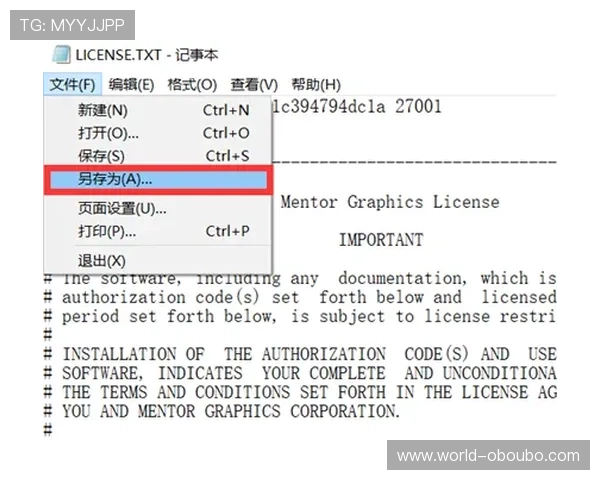This screenshot has height=480, width=600.
Task: Open the 编辑(E) menu
Action: click(131, 84)
